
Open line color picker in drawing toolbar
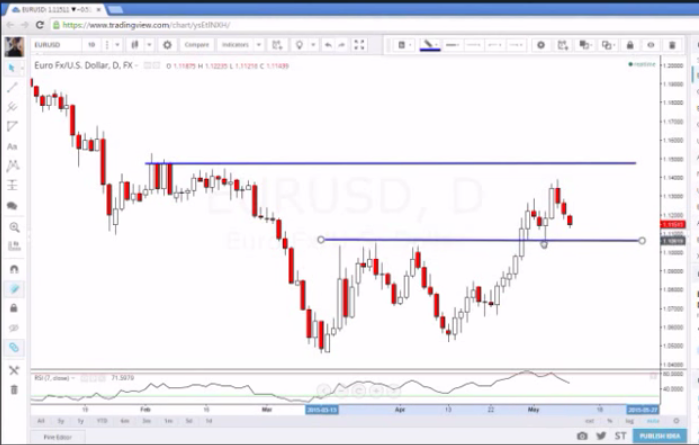(x=428, y=45)
